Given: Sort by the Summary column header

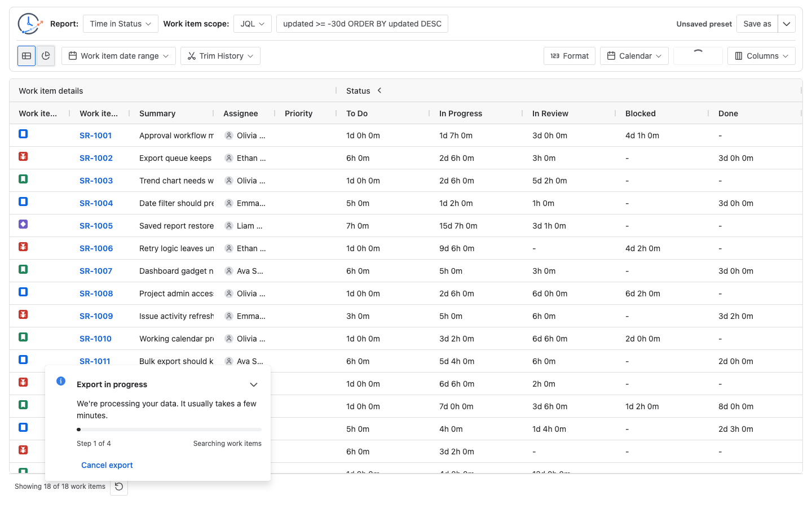Looking at the screenshot, I should coord(157,113).
